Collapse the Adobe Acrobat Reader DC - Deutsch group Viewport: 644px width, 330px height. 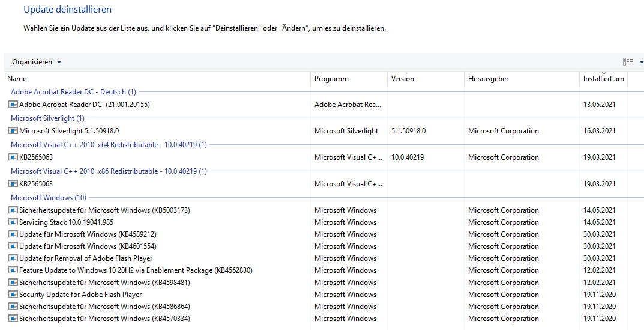[x=73, y=92]
